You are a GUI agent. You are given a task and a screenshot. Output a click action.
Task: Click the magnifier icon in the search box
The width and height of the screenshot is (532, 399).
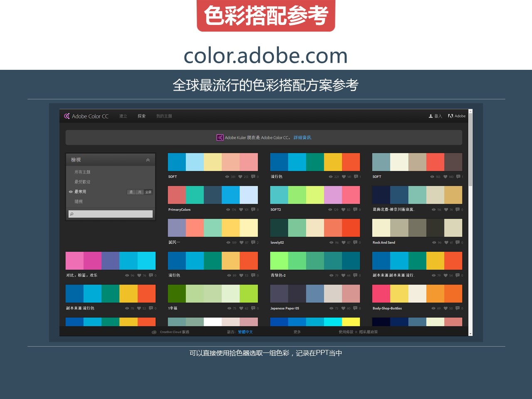(72, 214)
